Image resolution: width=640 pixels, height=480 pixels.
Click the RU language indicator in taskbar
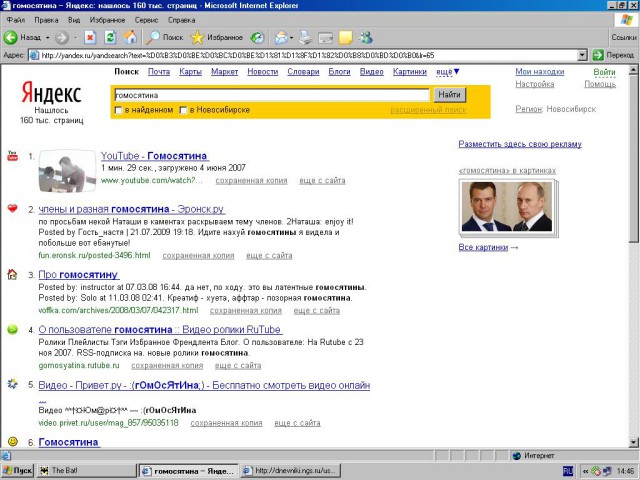point(568,471)
